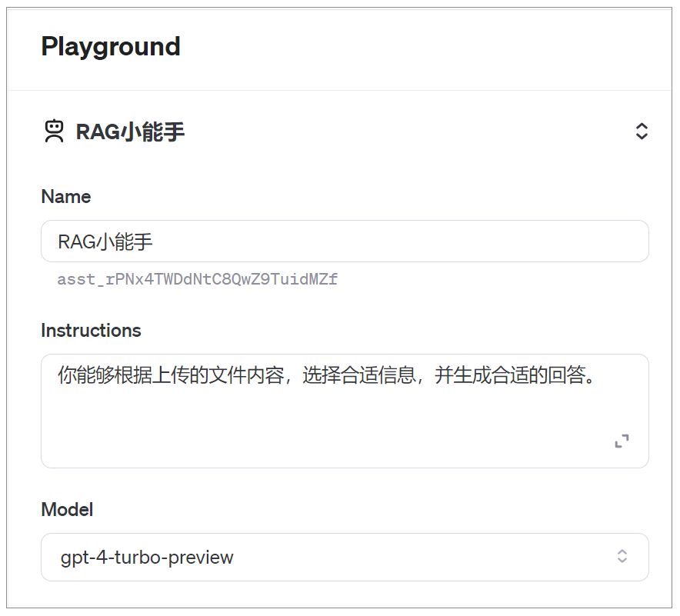Click the Instructions section label
This screenshot has width=680, height=616.
tap(91, 331)
